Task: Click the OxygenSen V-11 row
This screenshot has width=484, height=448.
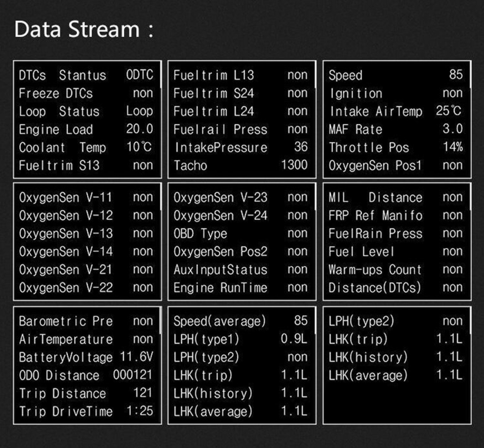Action: [x=86, y=198]
